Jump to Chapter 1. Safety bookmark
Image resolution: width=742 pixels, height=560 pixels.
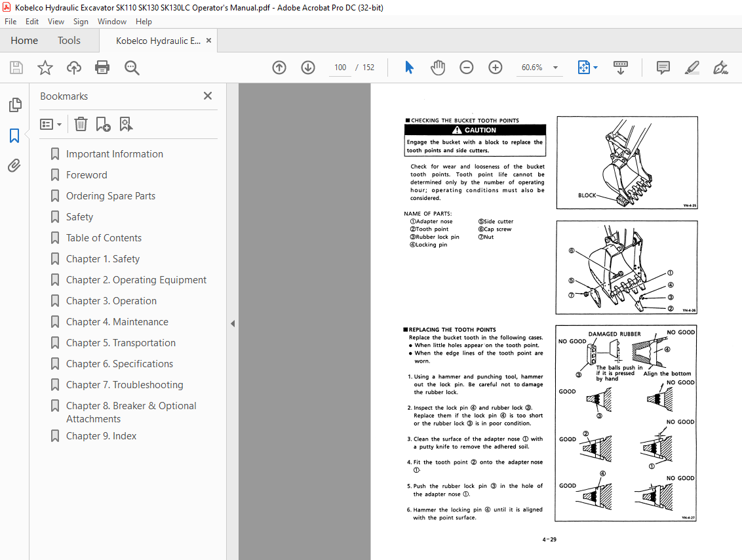tap(103, 259)
